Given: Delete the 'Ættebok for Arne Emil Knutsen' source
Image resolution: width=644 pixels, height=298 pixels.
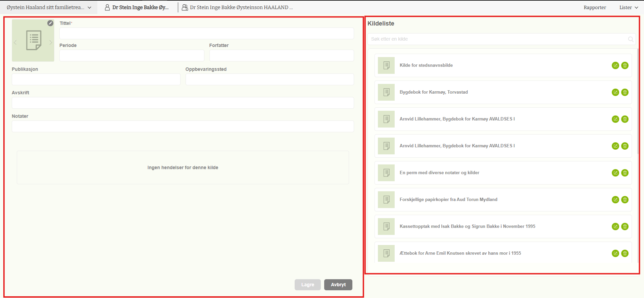Looking at the screenshot, I should (625, 253).
